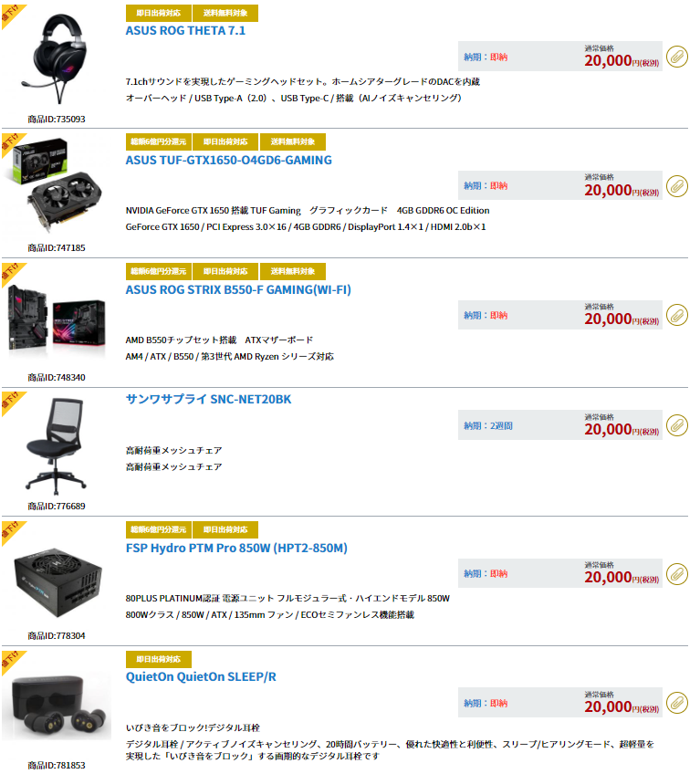Viewport: 700px width, 774px height.
Task: Open the QuietOn QuietOn SLEEP/R link
Action: [201, 676]
